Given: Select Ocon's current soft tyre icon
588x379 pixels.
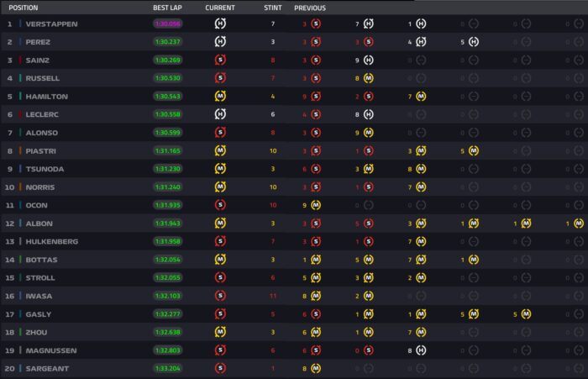Looking at the screenshot, I should click(220, 205).
